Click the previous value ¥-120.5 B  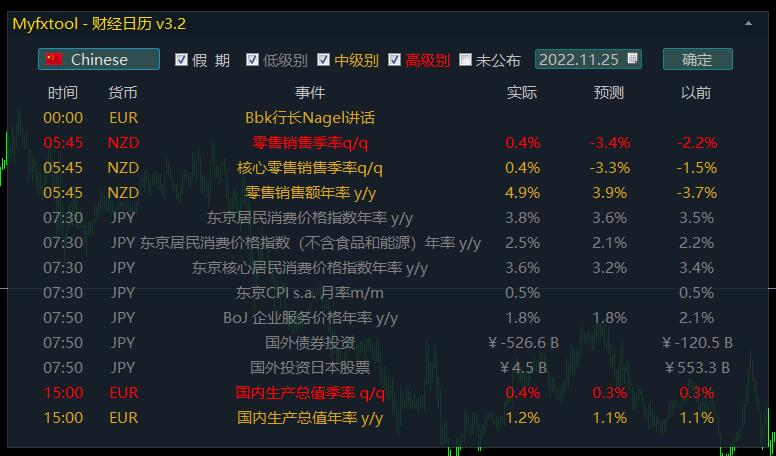point(697,343)
